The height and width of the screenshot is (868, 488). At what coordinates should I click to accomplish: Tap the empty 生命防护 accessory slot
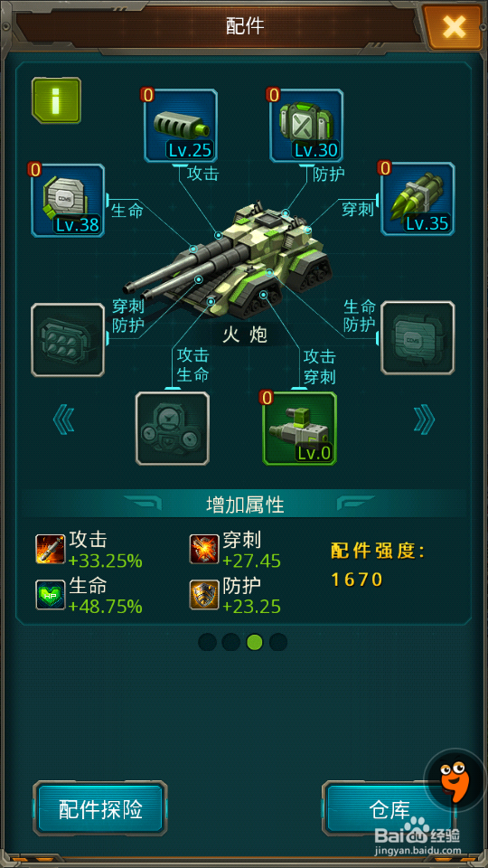coord(418,338)
